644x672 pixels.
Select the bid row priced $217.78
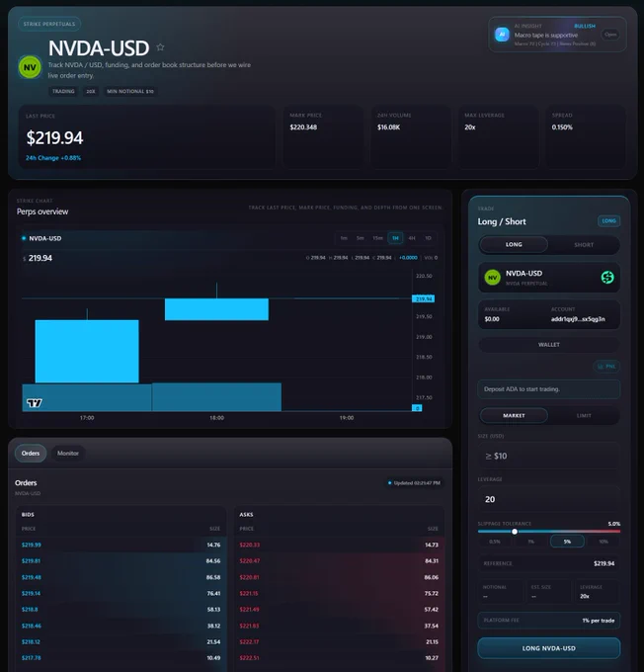121,658
